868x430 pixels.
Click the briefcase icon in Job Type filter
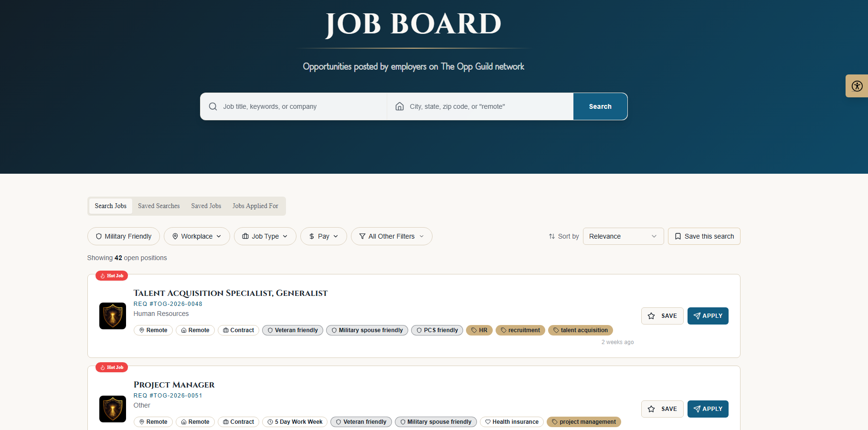coord(245,236)
